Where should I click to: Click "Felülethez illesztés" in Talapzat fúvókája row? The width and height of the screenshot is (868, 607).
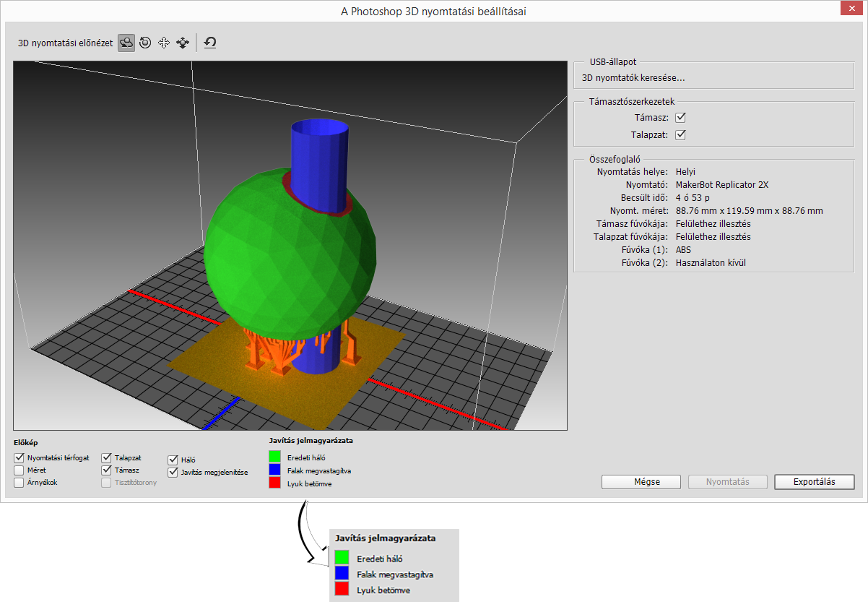pos(713,237)
